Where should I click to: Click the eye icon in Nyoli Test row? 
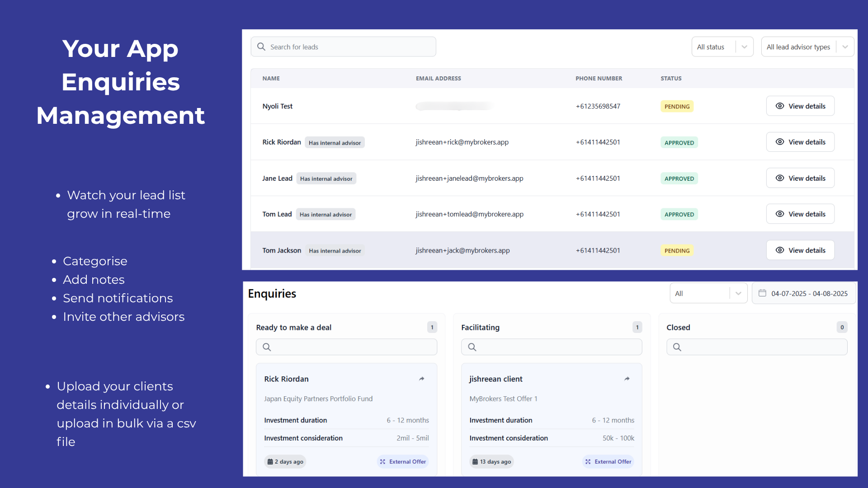[x=780, y=106]
